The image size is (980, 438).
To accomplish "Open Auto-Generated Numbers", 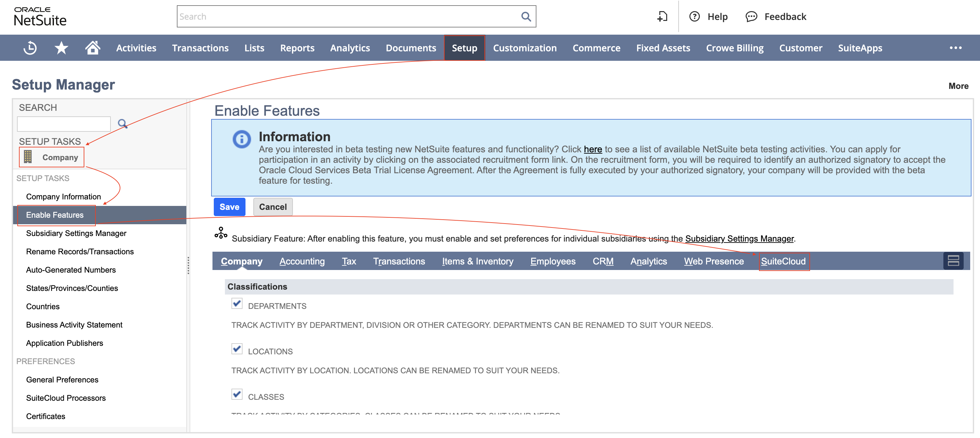I will coord(71,270).
